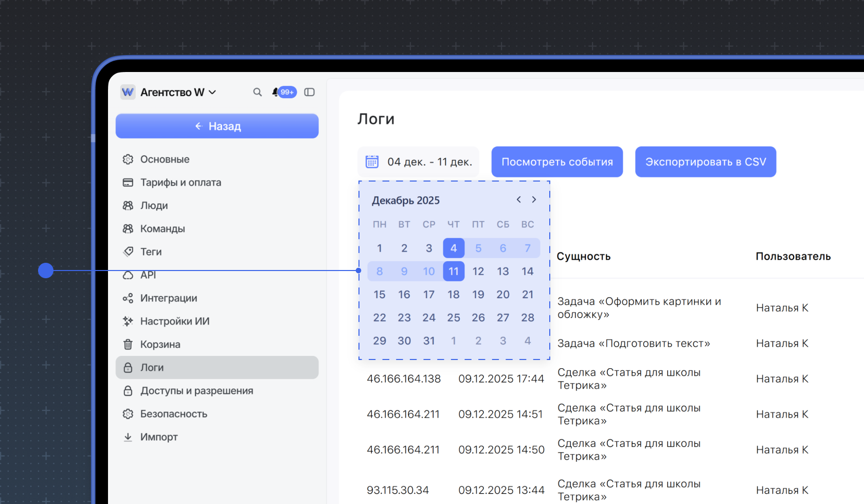
Task: Click the search magnifier icon
Action: point(257,92)
